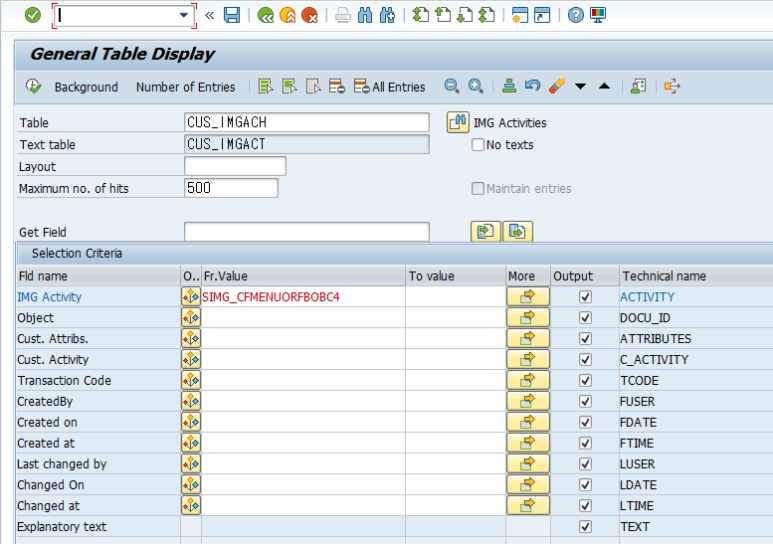This screenshot has width=773, height=544.
Task: Click the Execute clock icon
Action: (x=33, y=86)
